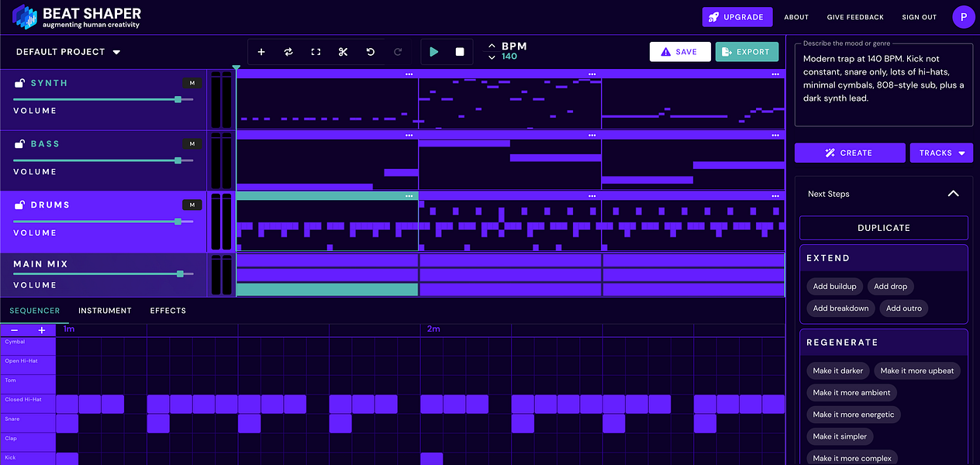Open the profile avatar labeled P
The image size is (980, 465).
(964, 17)
